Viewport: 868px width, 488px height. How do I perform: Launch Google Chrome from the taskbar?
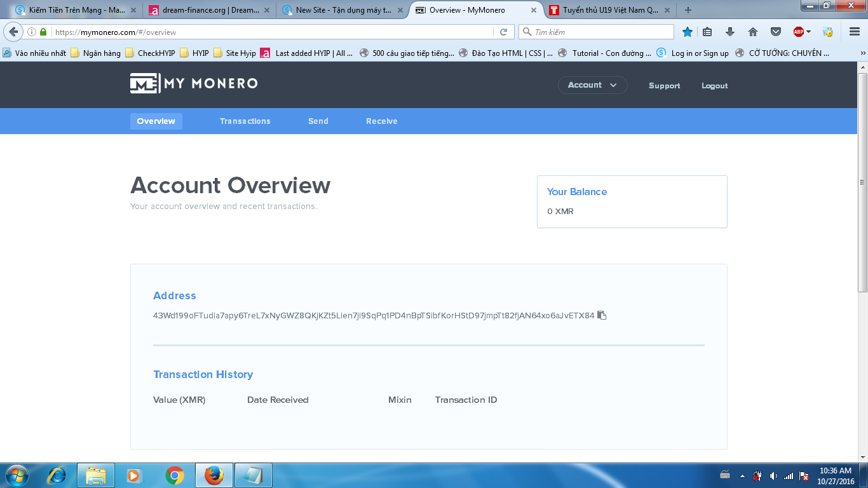(174, 475)
